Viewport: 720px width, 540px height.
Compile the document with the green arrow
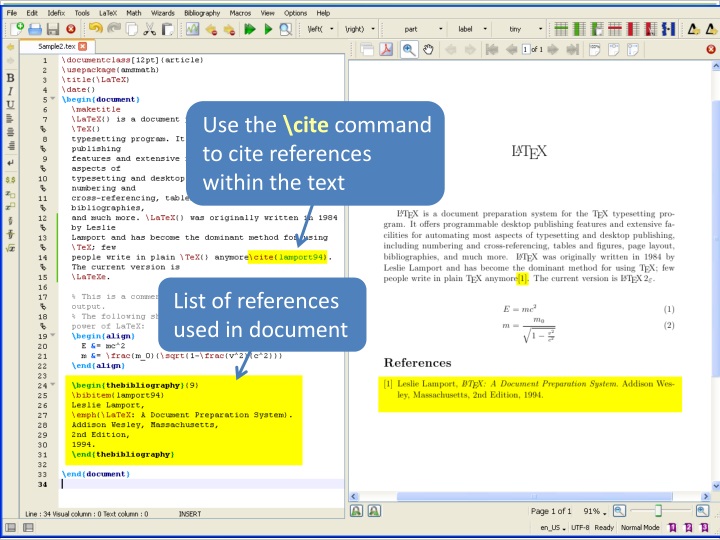click(x=268, y=29)
